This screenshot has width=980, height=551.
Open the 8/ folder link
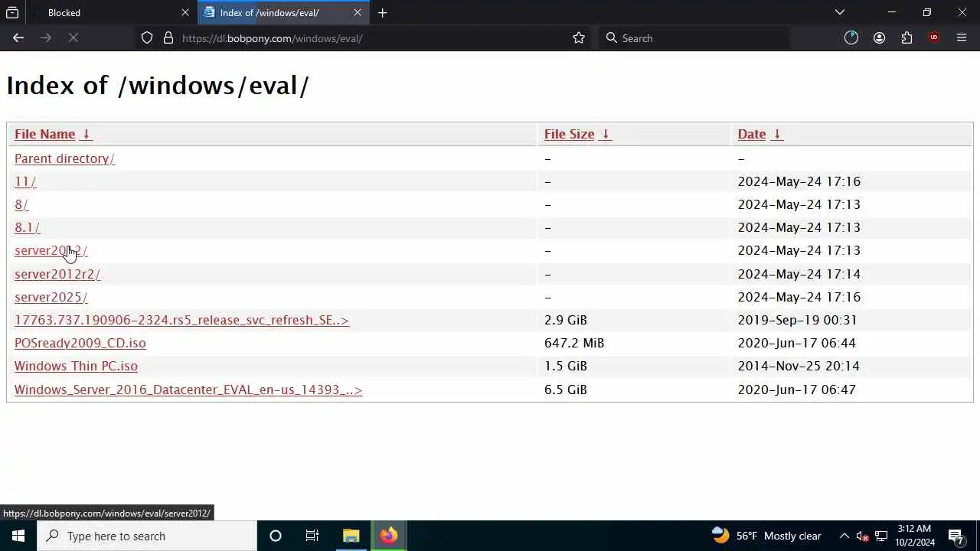pyautogui.click(x=21, y=204)
